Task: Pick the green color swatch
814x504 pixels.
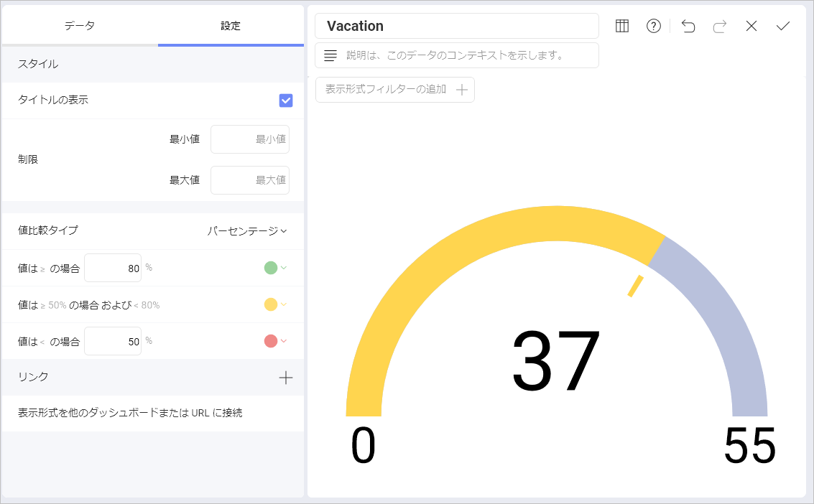Action: pyautogui.click(x=270, y=268)
